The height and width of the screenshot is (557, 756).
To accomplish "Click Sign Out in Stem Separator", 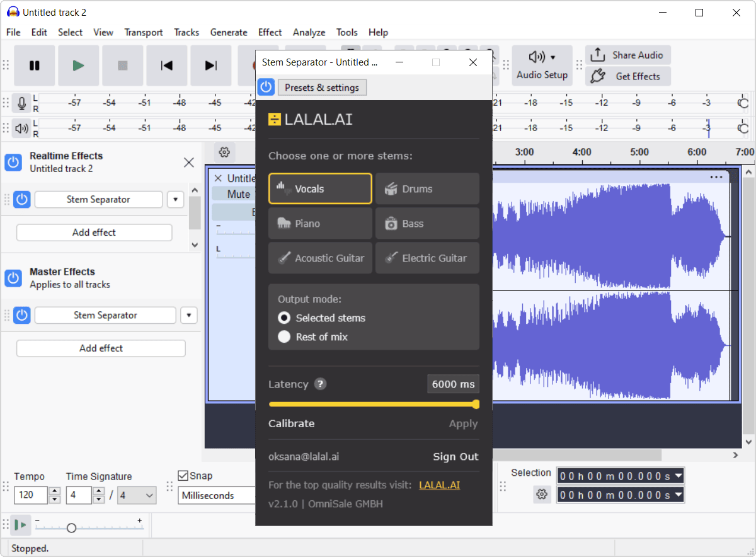I will tap(455, 457).
